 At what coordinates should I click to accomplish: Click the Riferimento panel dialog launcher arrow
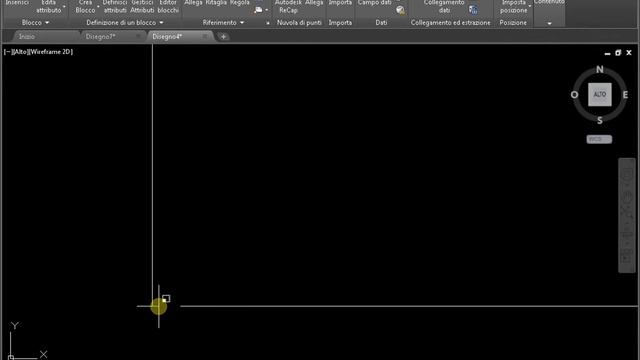coord(268,23)
